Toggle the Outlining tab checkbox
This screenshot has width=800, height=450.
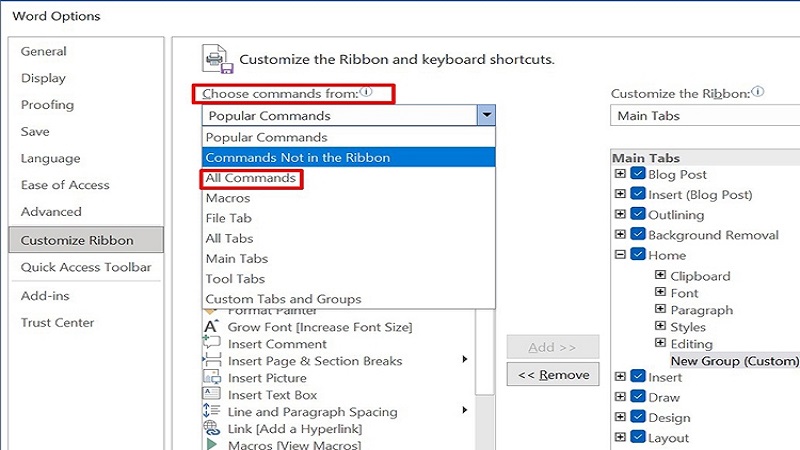638,215
